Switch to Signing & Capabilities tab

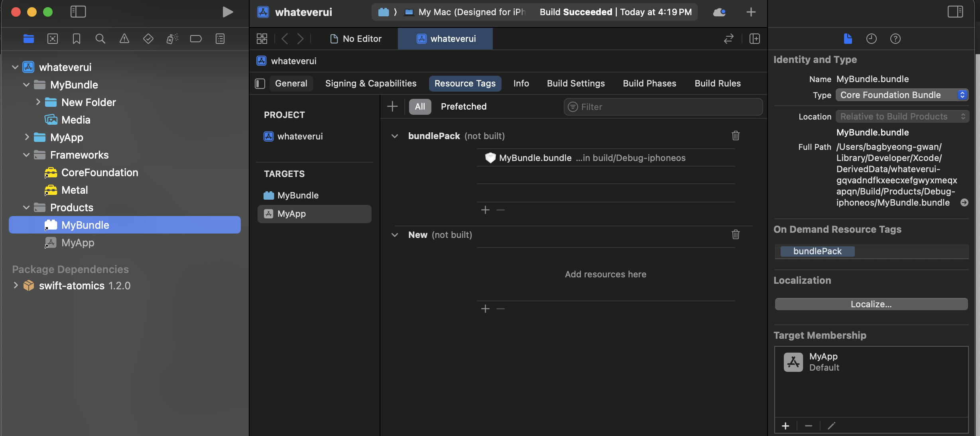[x=371, y=83]
